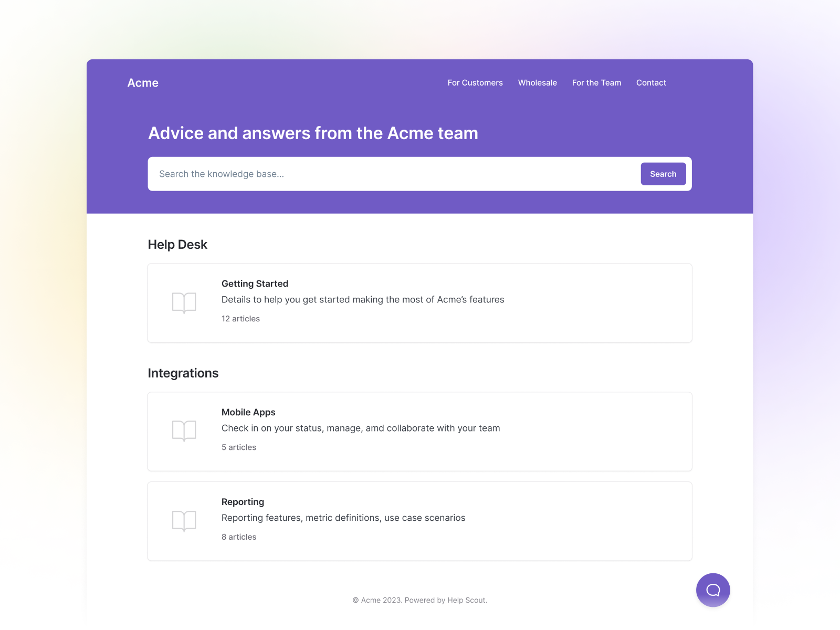The height and width of the screenshot is (630, 840).
Task: Click the Reporting features description text
Action: (343, 518)
